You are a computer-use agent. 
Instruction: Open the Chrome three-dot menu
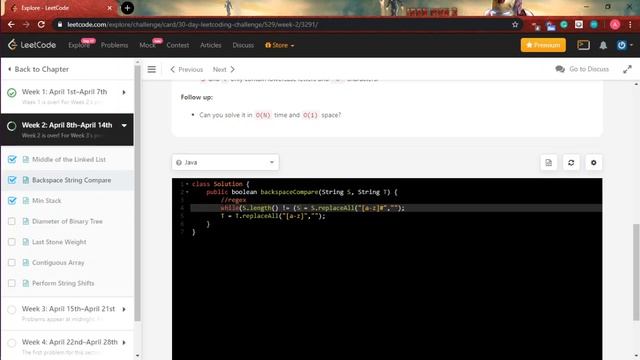(630, 24)
